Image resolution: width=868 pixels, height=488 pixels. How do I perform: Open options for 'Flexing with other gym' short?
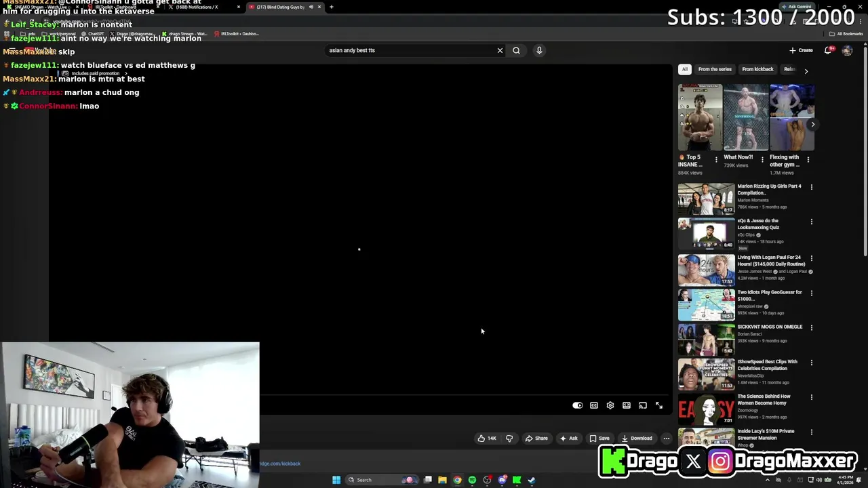(x=808, y=159)
